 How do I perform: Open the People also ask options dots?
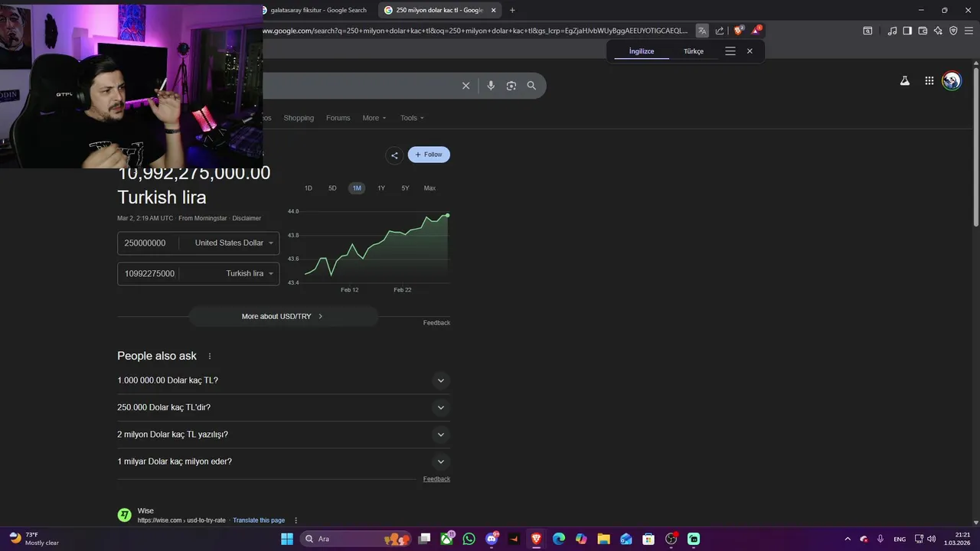point(210,356)
